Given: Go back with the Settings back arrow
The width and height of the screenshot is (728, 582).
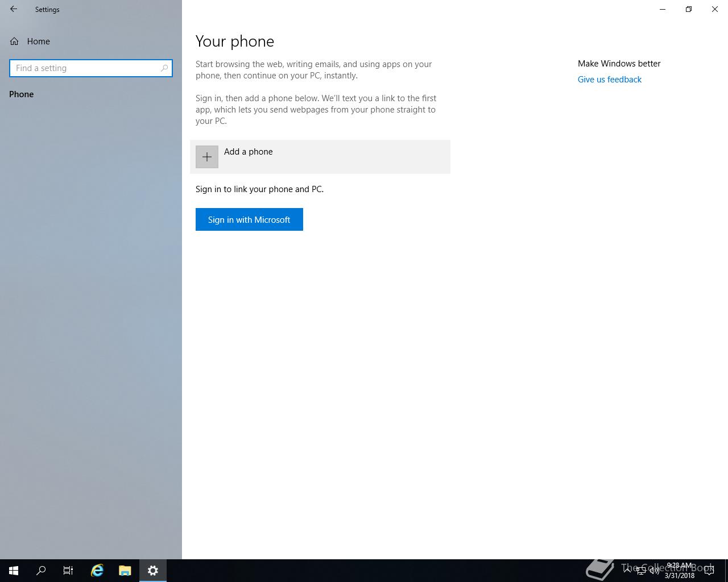Looking at the screenshot, I should click(x=14, y=9).
